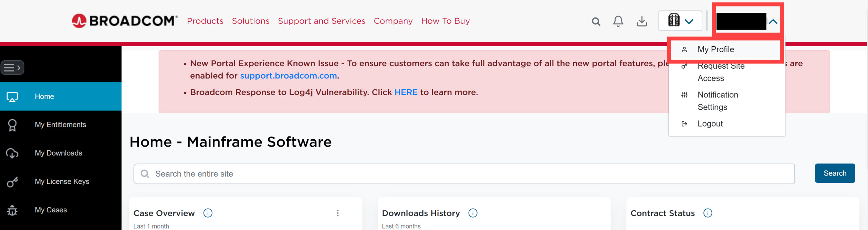Image resolution: width=868 pixels, height=230 pixels.
Task: Open Support and Services menu
Action: (322, 21)
